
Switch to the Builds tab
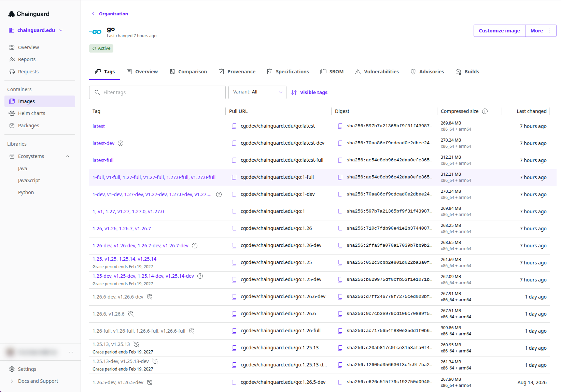467,72
